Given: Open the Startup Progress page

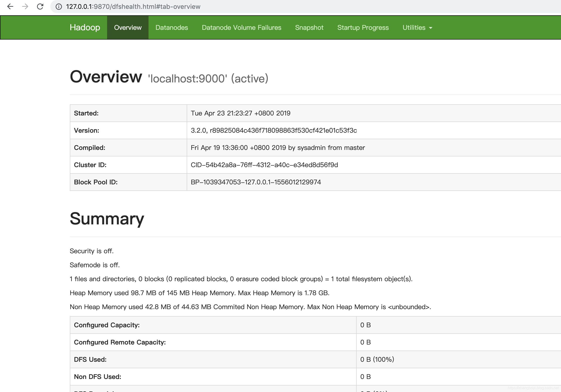Looking at the screenshot, I should [x=363, y=27].
